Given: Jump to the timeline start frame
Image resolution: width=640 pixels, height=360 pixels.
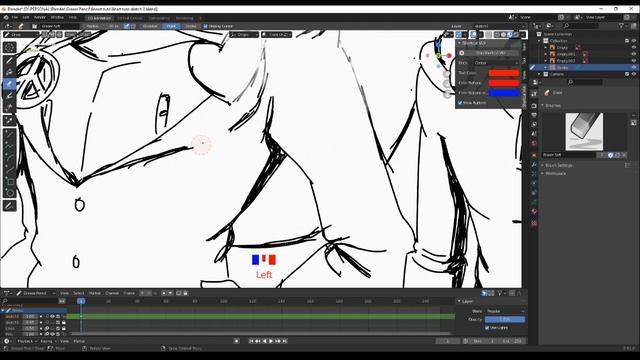Looking at the screenshot, I should (x=251, y=341).
